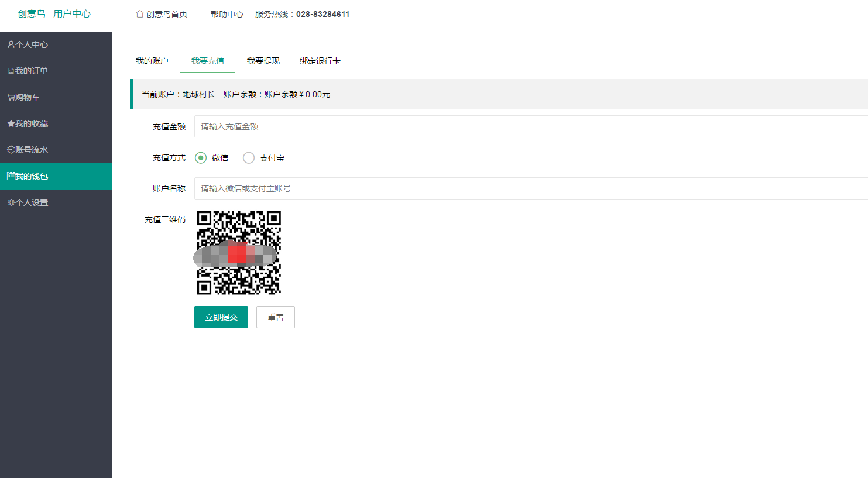This screenshot has height=478, width=868.
Task: Click the recharge QR code image
Action: (238, 252)
